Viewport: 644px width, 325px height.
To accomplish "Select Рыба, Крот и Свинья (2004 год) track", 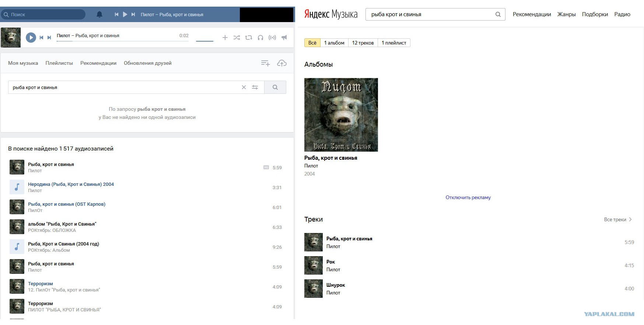I will (63, 244).
